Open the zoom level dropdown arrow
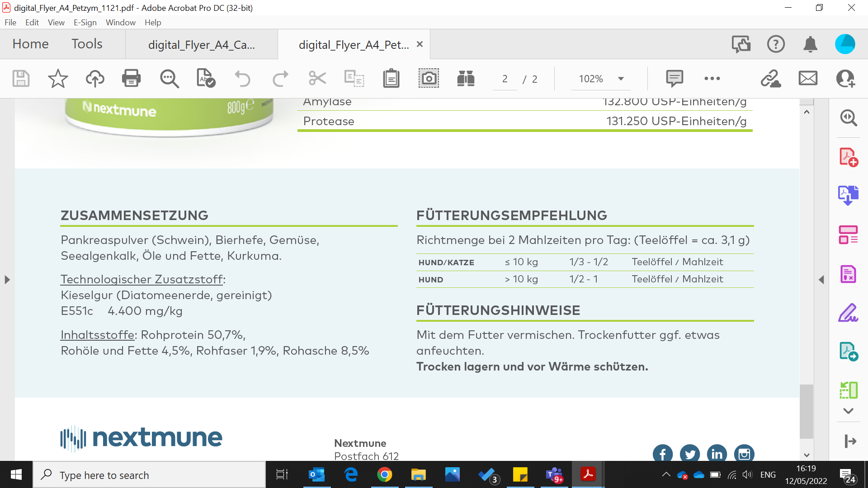The height and width of the screenshot is (488, 868). pyautogui.click(x=621, y=79)
